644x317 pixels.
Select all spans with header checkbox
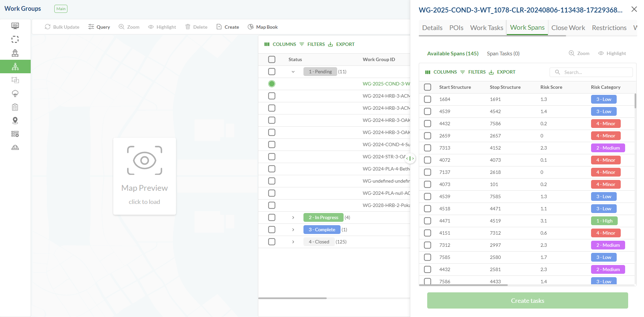coord(428,87)
